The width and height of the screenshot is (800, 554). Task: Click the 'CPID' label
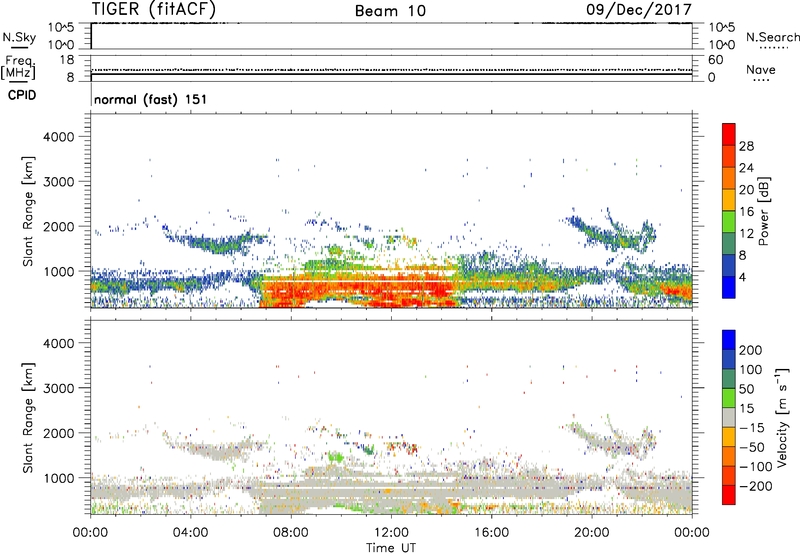(x=22, y=95)
